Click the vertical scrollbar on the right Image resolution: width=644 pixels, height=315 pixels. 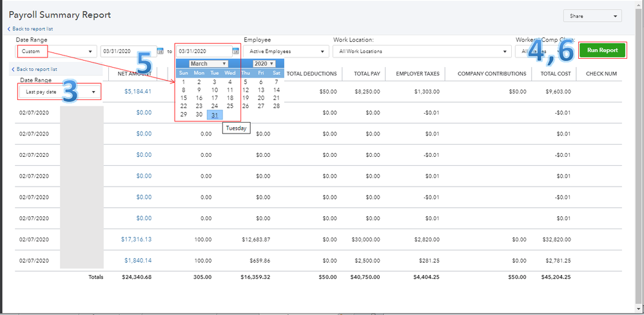(x=639, y=156)
